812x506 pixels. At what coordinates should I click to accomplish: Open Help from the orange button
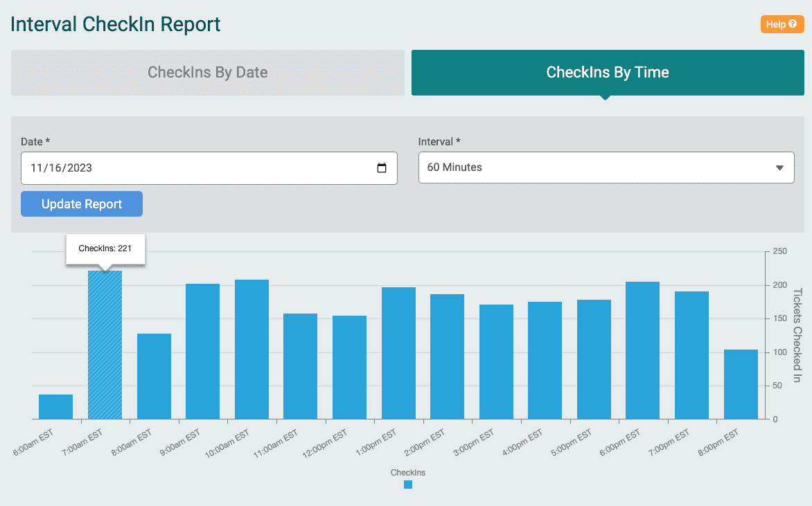(782, 24)
